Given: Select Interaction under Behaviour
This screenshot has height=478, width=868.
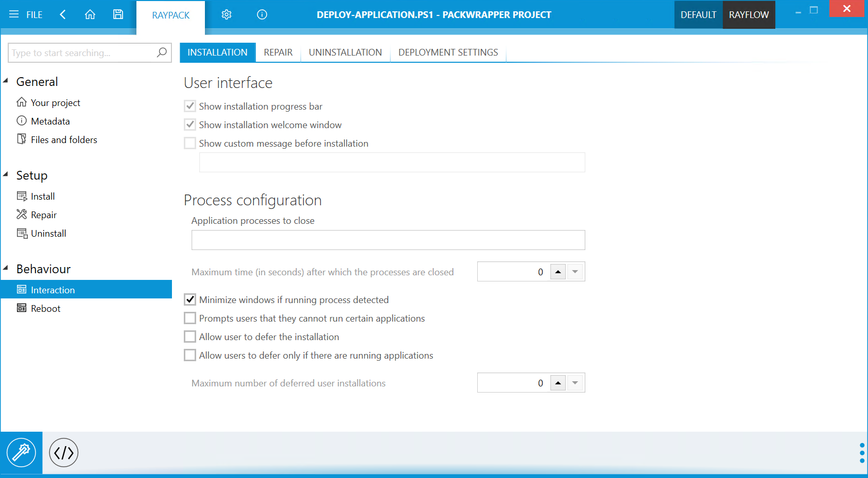Looking at the screenshot, I should coord(52,289).
